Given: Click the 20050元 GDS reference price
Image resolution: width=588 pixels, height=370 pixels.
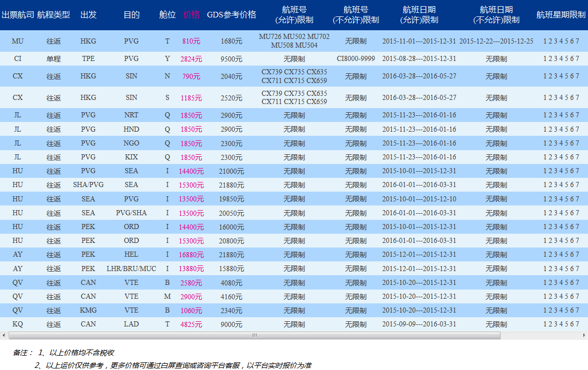Looking at the screenshot, I should click(232, 213).
